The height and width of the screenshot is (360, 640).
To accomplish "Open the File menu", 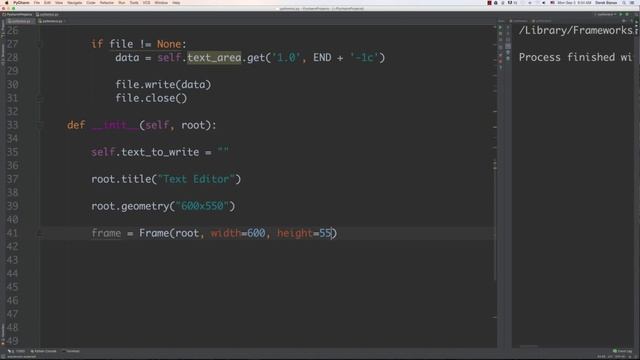I will click(37, 2).
